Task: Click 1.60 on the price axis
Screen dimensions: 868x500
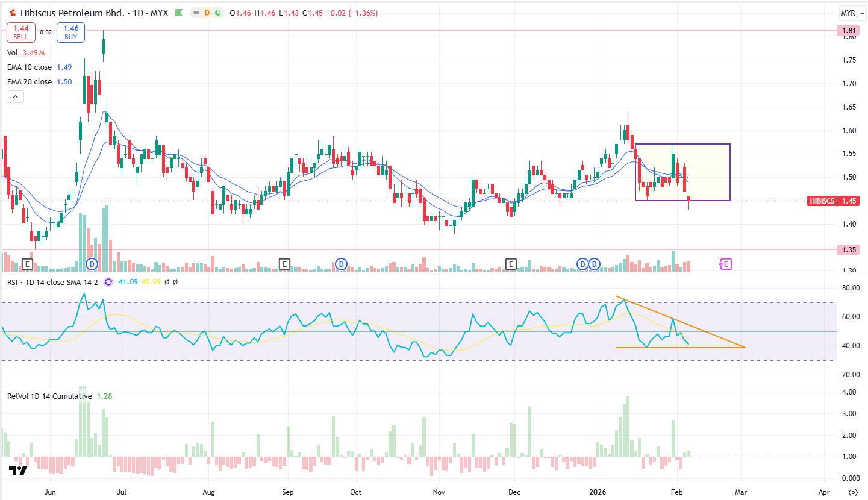Action: [x=850, y=130]
